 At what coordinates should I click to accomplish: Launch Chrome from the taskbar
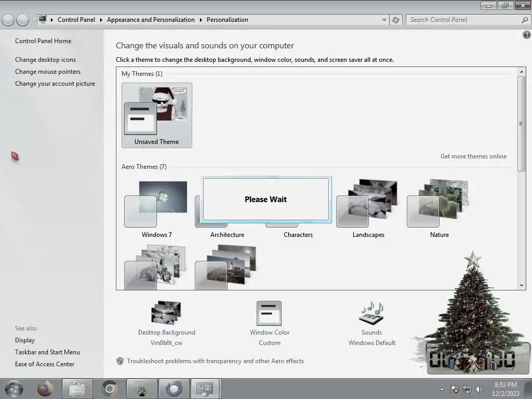pyautogui.click(x=109, y=389)
